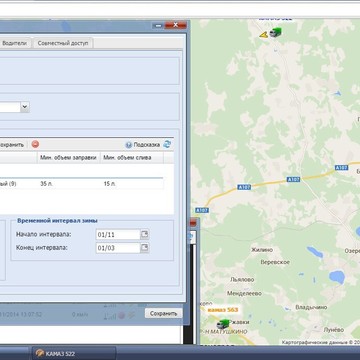Click the dimmed signal strength status icon

pos(110,315)
